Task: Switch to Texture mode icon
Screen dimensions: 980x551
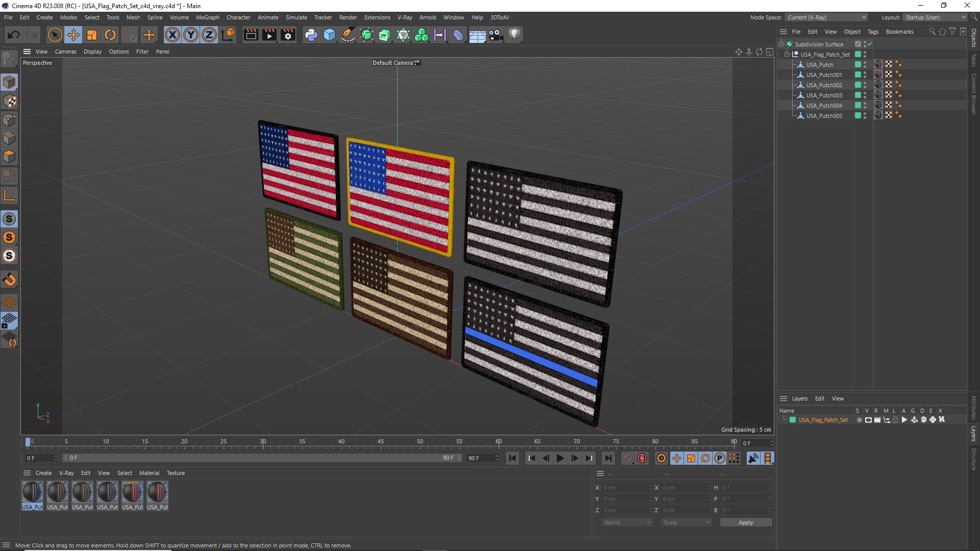Action: click(9, 101)
